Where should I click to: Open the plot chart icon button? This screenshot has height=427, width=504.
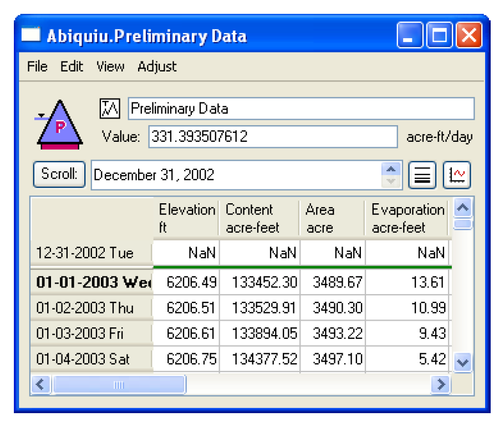pyautogui.click(x=457, y=176)
